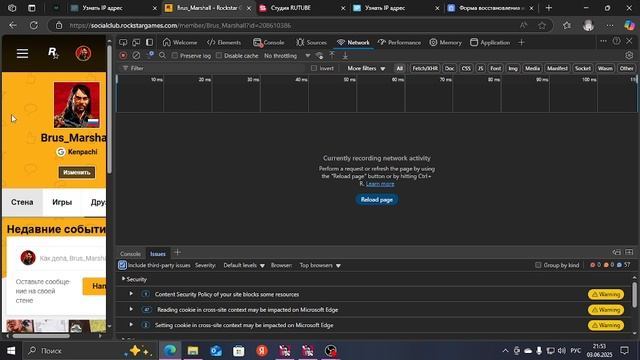Screen dimensions: 640x360
Task: Toggle inspect element picker icon
Action: tap(123, 42)
